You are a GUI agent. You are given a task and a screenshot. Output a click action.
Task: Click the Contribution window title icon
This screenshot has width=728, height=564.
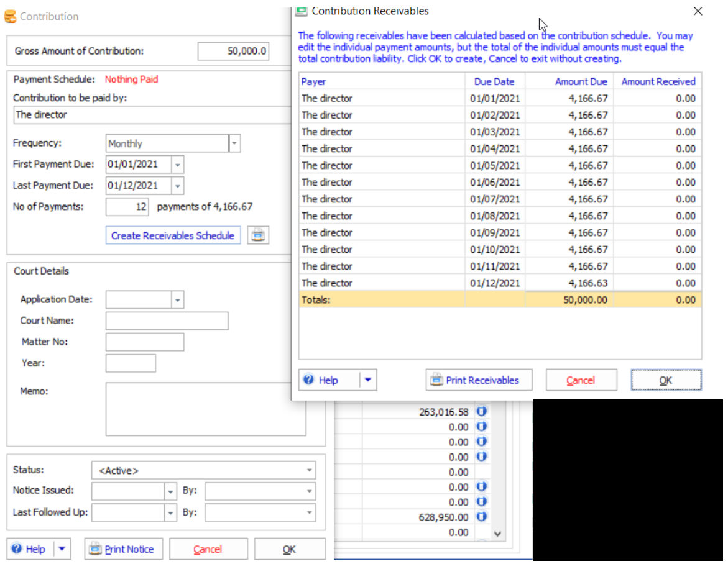(10, 17)
